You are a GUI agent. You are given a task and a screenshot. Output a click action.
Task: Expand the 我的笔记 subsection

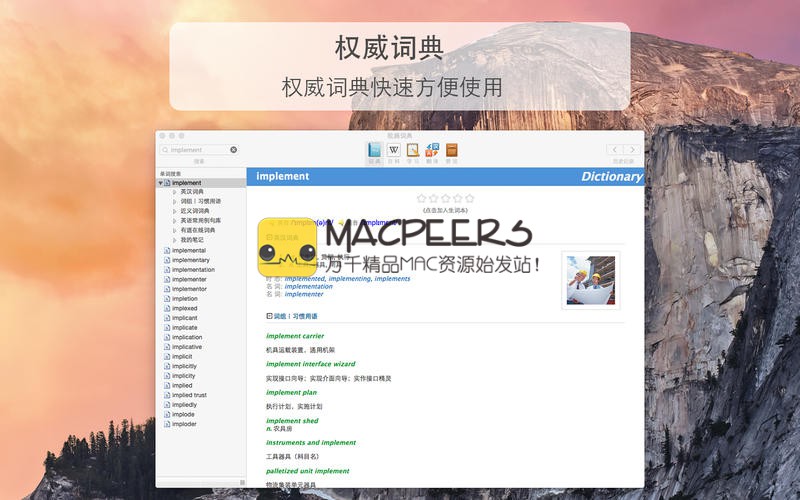click(x=174, y=240)
